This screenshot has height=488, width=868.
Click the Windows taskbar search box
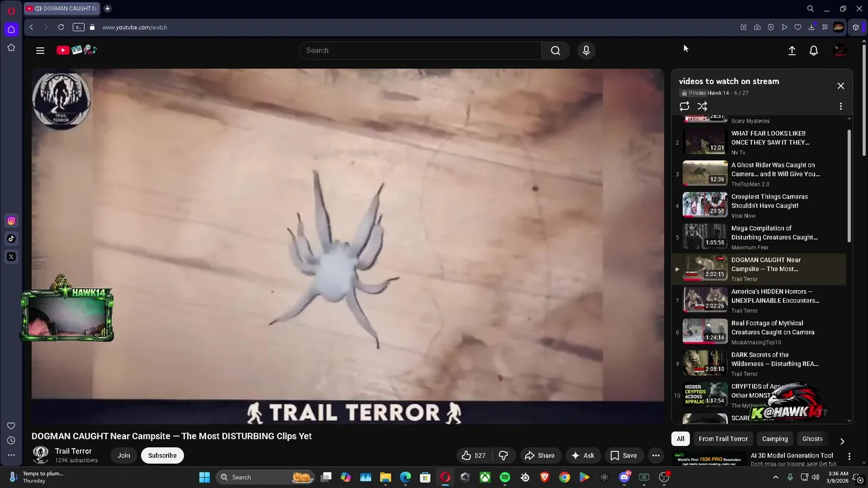(265, 477)
